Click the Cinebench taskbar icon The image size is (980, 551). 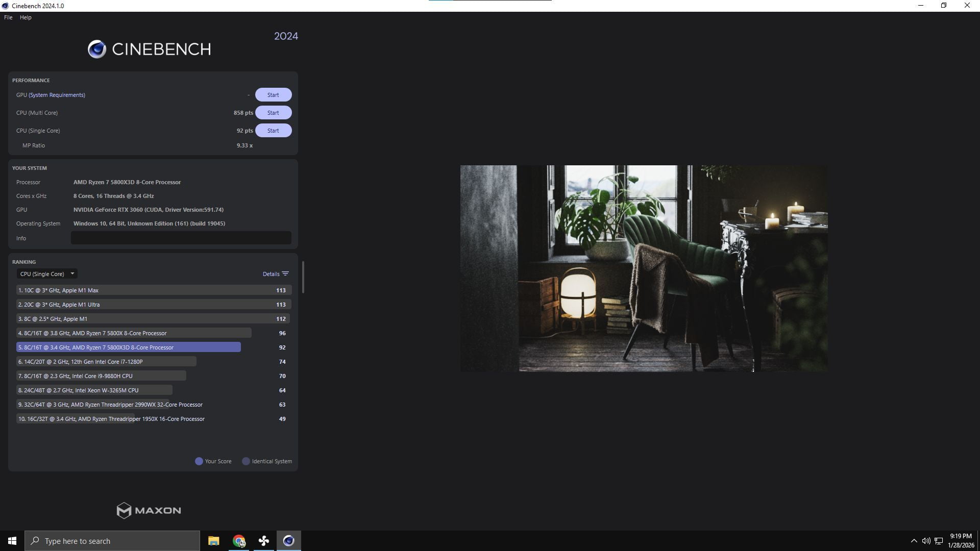tap(289, 541)
